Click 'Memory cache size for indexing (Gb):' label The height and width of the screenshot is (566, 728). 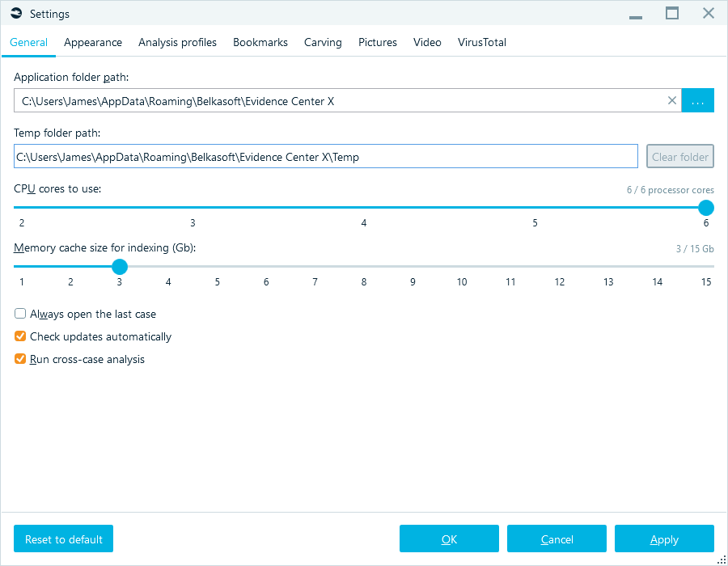[x=105, y=247]
